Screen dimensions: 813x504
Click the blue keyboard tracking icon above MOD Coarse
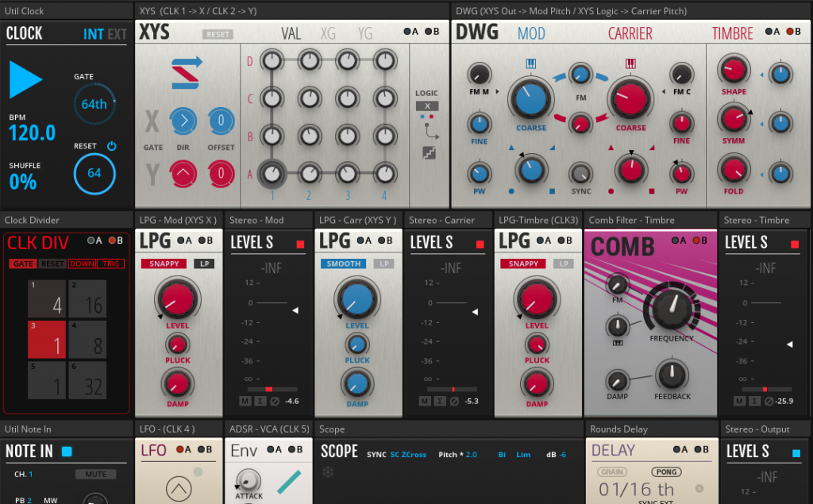click(531, 63)
